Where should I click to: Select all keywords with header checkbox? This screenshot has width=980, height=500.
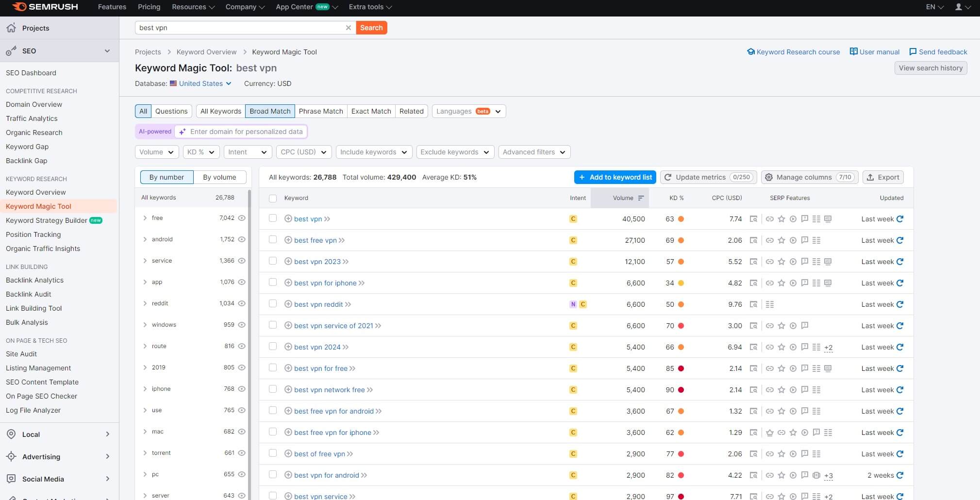tap(273, 198)
